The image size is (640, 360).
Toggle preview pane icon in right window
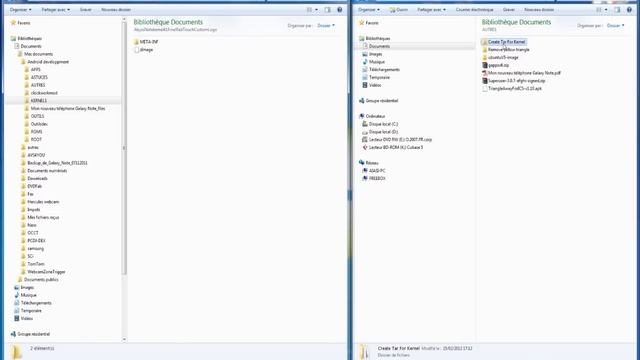click(x=617, y=9)
